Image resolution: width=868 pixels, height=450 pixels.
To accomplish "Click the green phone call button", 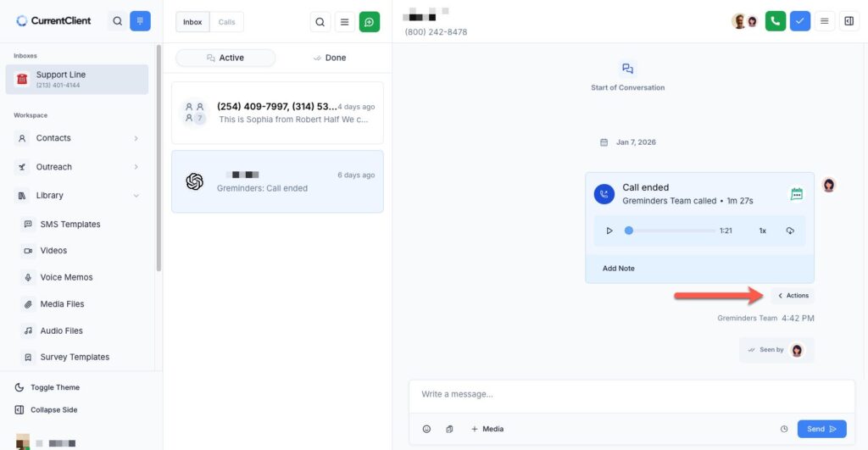I will [776, 21].
